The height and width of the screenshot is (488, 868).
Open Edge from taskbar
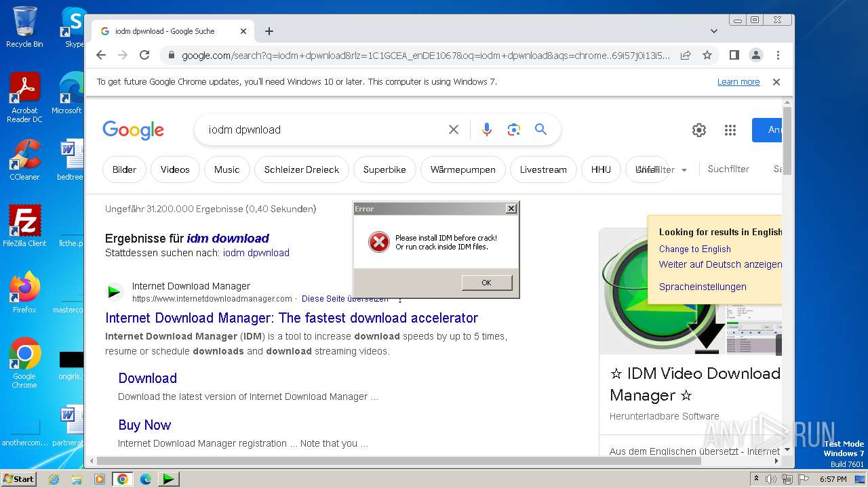[x=146, y=479]
